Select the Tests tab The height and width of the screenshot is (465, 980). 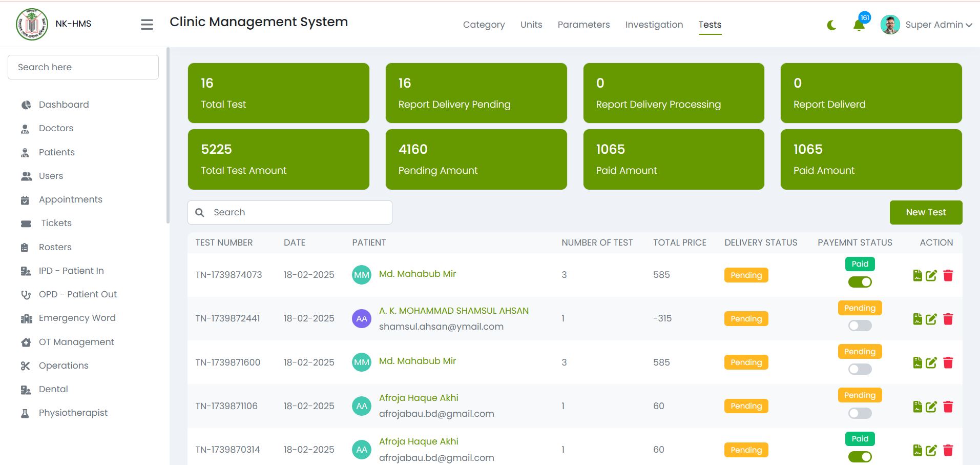tap(710, 25)
